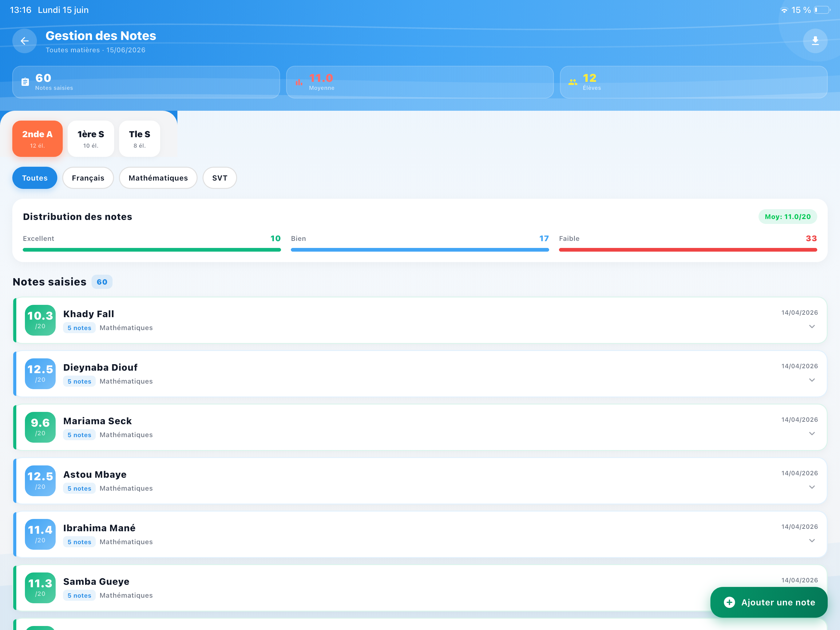The image size is (840, 630).
Task: Tap the blue Bien progress bar
Action: click(x=420, y=250)
